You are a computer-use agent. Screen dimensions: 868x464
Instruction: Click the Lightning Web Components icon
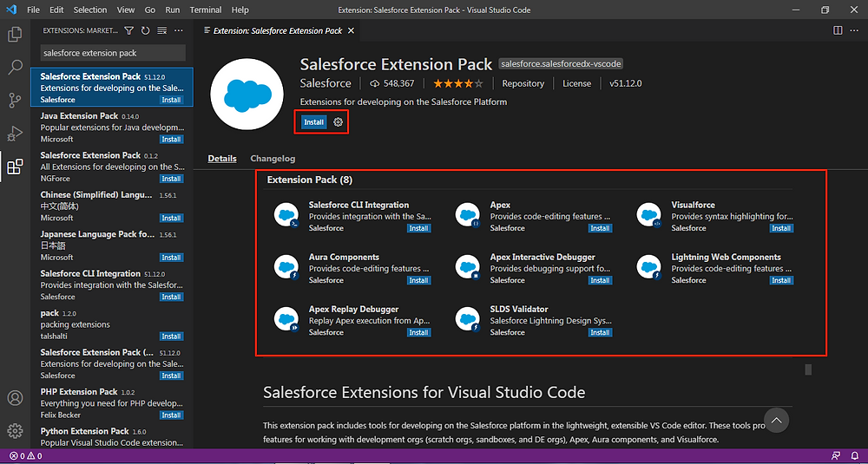pyautogui.click(x=648, y=267)
